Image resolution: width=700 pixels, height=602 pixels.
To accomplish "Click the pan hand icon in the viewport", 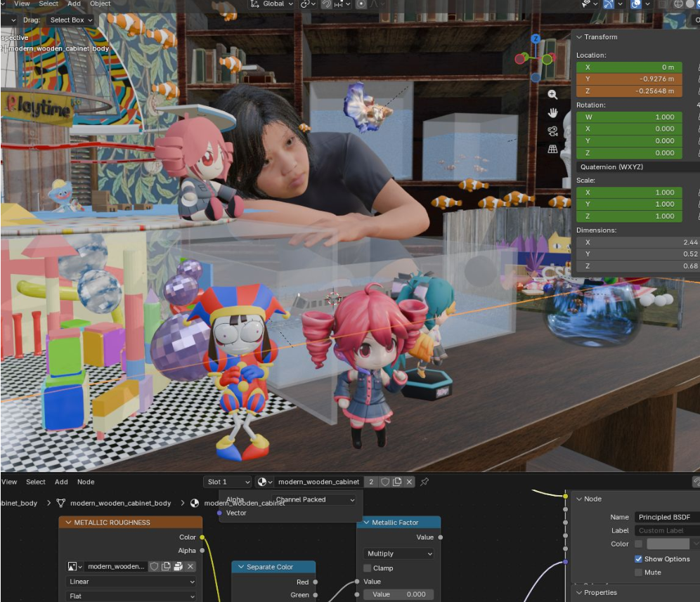I will [x=552, y=112].
